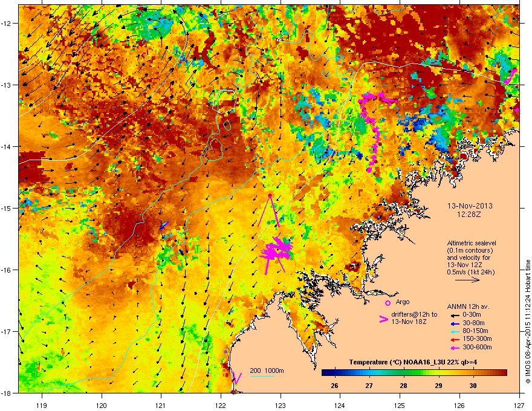Click the magenta drifters arrowhead legend symbol
The height and width of the screenshot is (411, 532).
[383, 319]
